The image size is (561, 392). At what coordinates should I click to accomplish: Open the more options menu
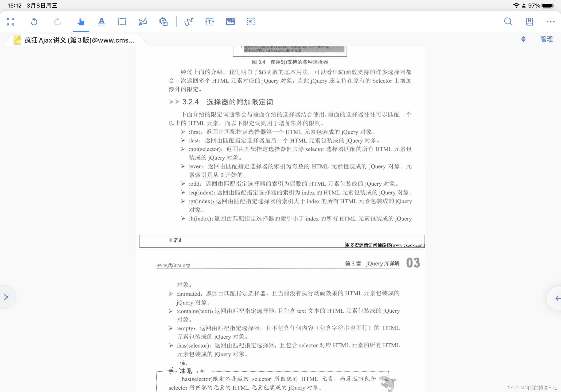pos(550,22)
